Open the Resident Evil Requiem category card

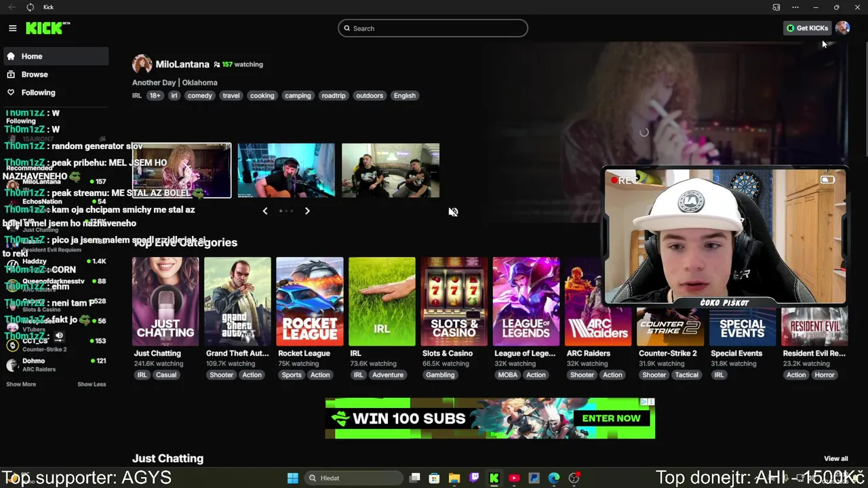814,327
